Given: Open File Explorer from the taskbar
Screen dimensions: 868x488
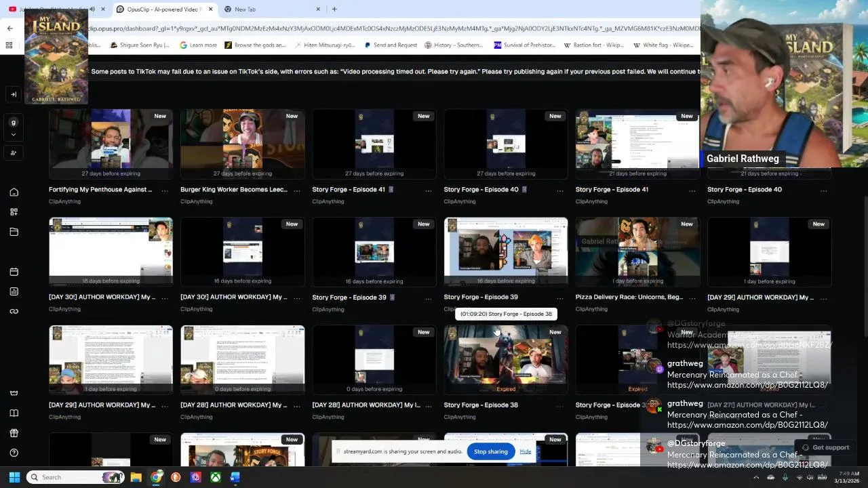Looking at the screenshot, I should coord(136,477).
